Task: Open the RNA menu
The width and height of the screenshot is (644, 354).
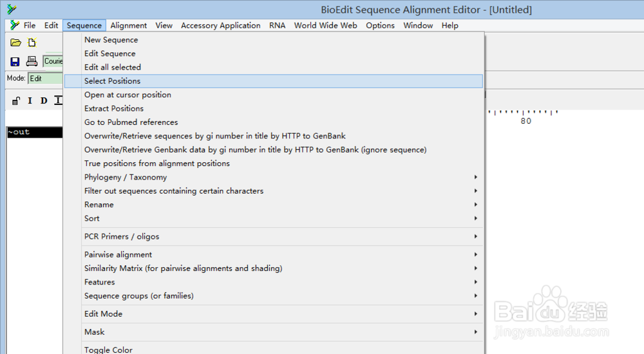Action: coord(277,26)
